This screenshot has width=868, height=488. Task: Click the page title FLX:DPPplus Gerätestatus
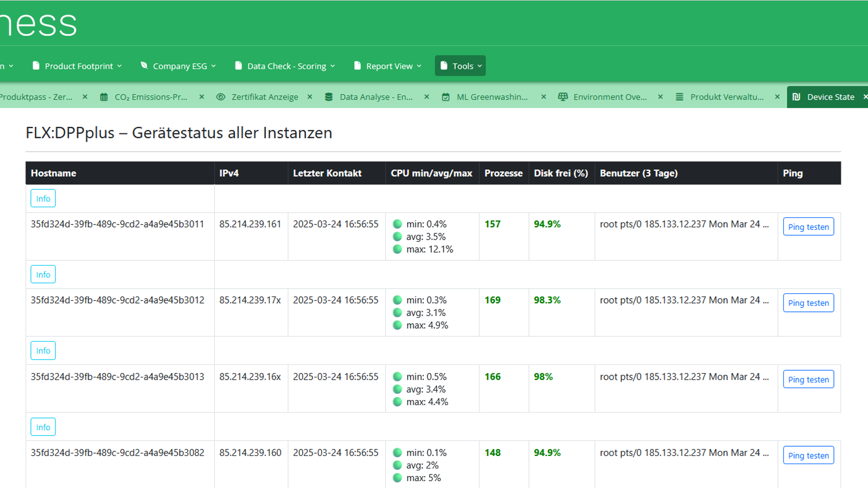pos(178,133)
